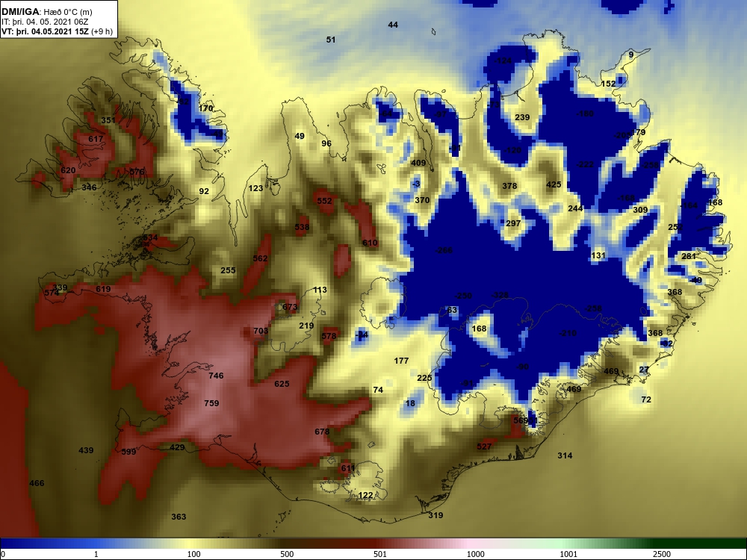Click the '244' value on the map

[x=575, y=208]
